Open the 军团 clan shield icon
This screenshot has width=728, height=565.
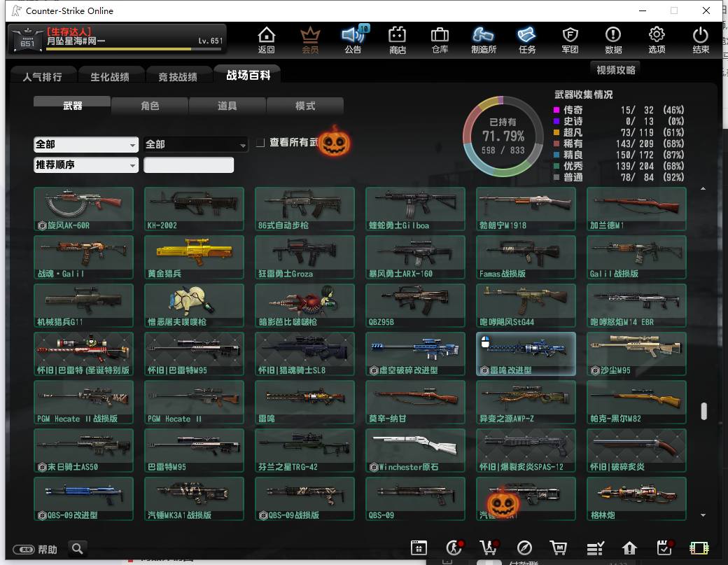coord(570,40)
